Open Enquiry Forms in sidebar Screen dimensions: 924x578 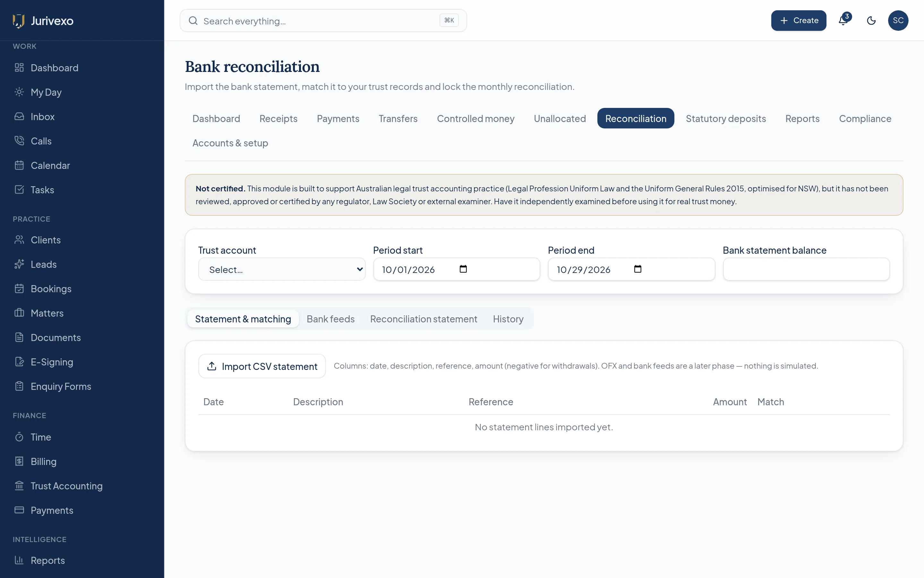pyautogui.click(x=82, y=387)
